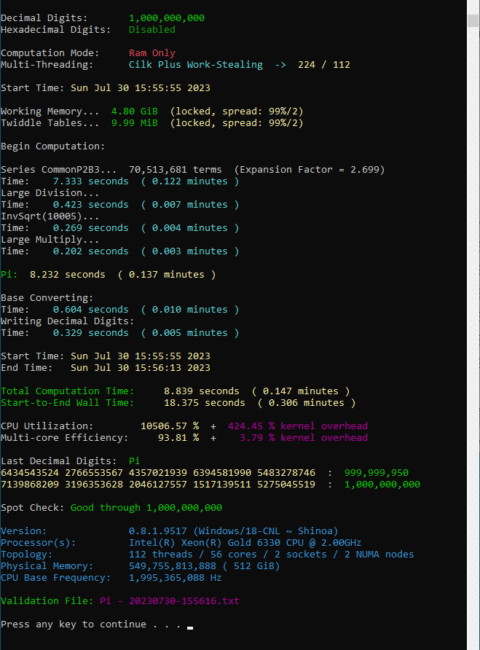Click 'Begin Computation:' line
Screen dimensions: 480x650
pos(53,146)
